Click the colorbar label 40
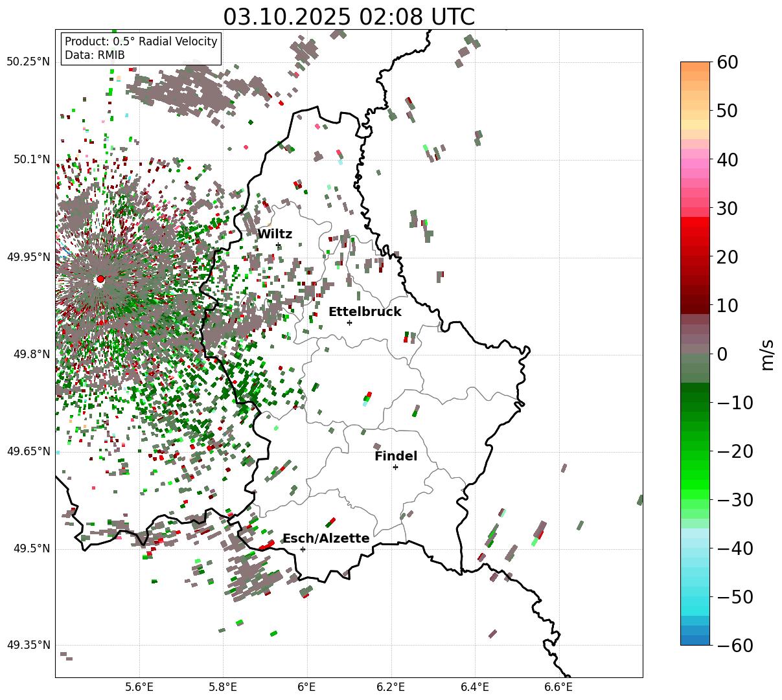Image resolution: width=782 pixels, height=700 pixels. (x=726, y=159)
